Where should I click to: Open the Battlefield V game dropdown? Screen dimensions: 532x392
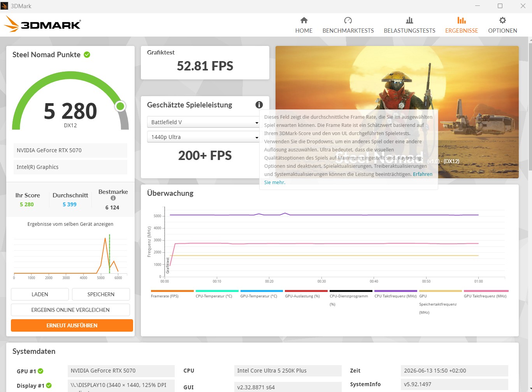click(x=203, y=122)
